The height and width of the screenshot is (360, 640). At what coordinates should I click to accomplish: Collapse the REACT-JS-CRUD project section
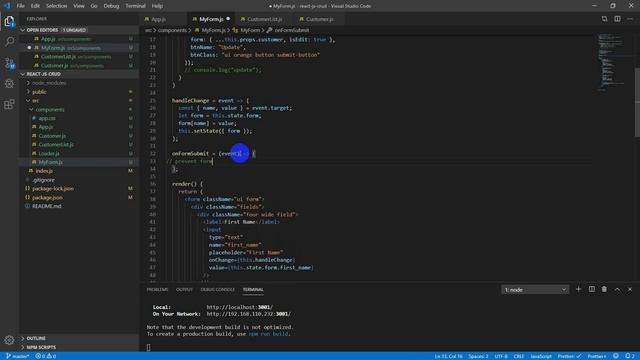(x=23, y=74)
